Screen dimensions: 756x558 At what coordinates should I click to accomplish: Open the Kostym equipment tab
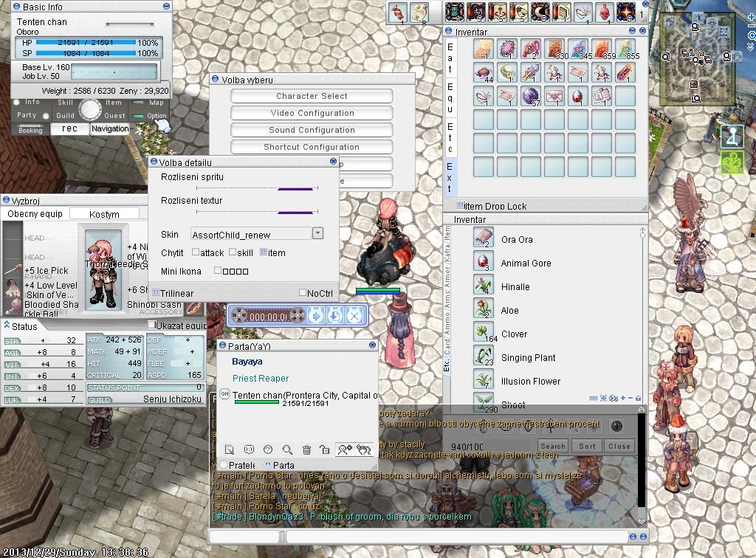(x=104, y=214)
